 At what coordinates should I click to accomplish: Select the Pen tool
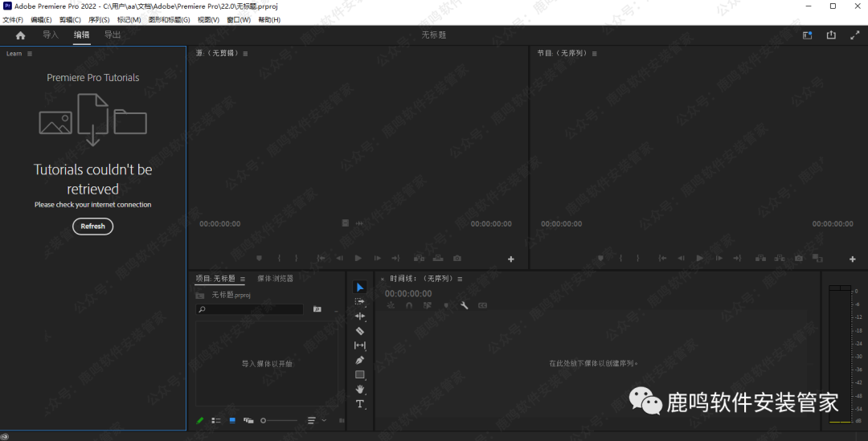(x=360, y=360)
